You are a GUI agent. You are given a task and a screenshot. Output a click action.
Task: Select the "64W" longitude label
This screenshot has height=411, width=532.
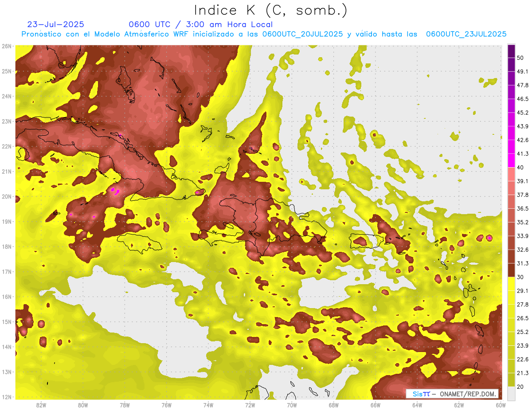pyautogui.click(x=417, y=405)
